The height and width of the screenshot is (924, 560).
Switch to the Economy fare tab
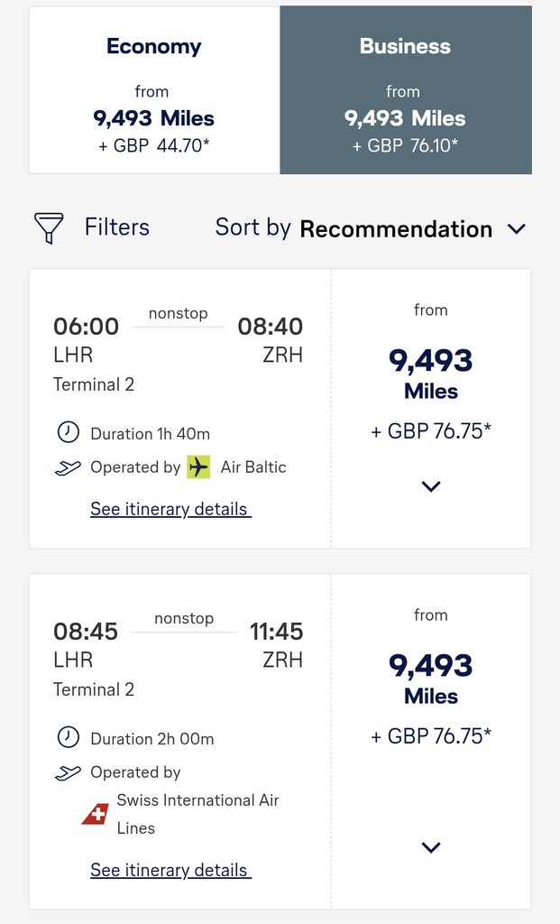coord(154,90)
